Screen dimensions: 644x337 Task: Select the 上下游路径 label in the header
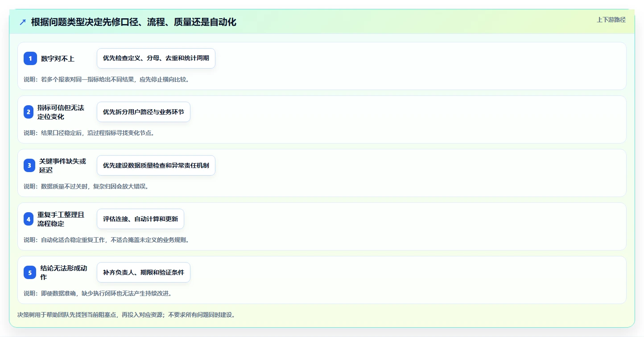pos(611,20)
